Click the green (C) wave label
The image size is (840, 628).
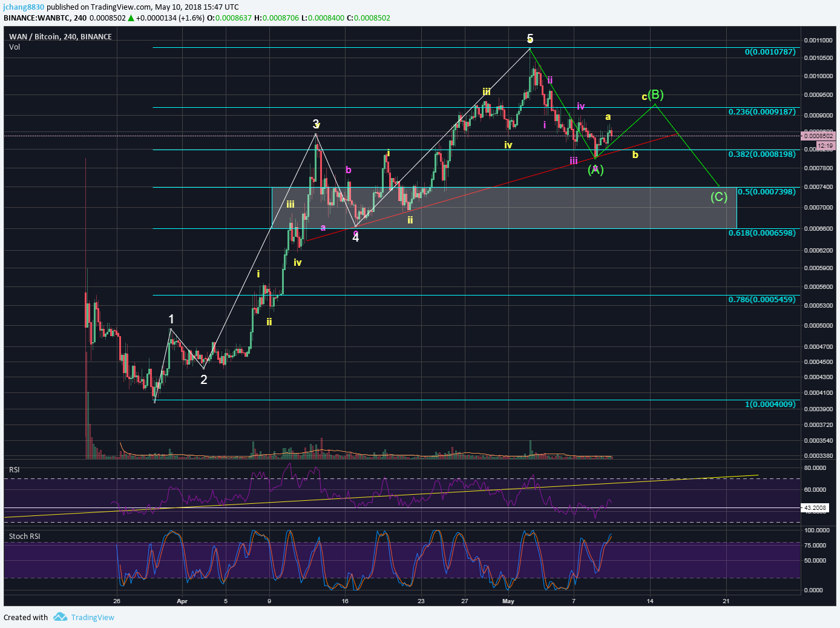pyautogui.click(x=718, y=197)
